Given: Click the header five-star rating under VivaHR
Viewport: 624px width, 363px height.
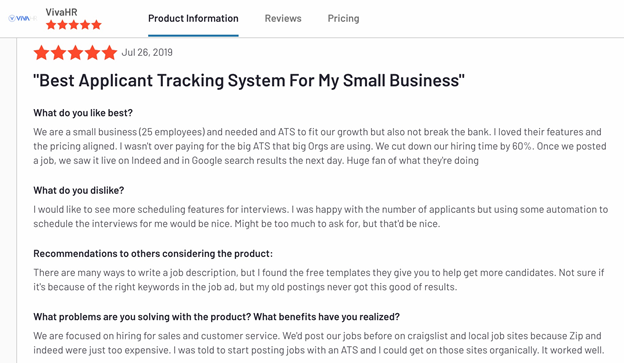Looking at the screenshot, I should pos(74,25).
